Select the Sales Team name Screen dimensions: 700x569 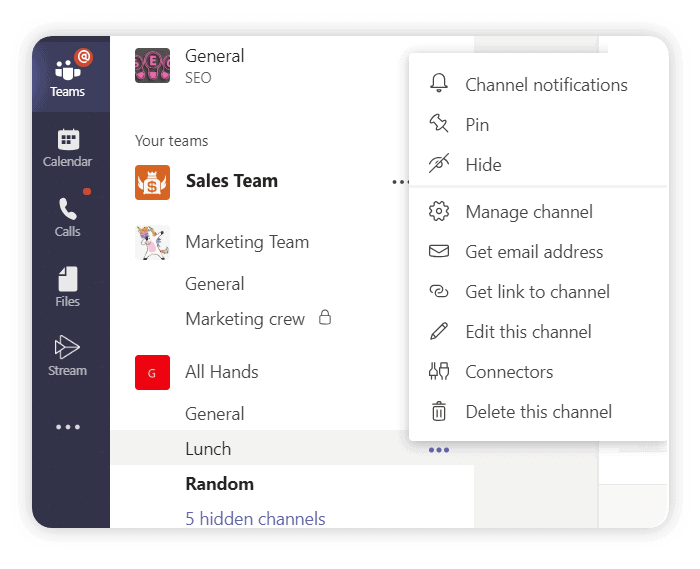tap(232, 181)
